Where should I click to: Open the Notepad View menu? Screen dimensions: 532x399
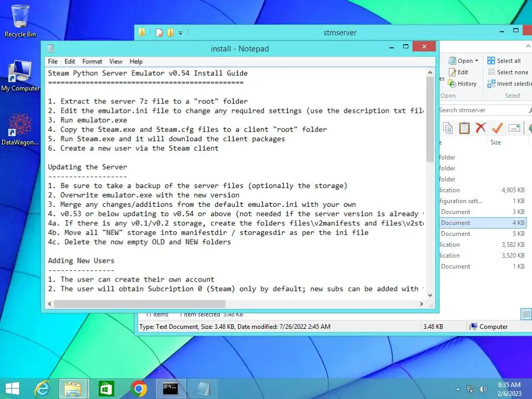click(x=116, y=61)
